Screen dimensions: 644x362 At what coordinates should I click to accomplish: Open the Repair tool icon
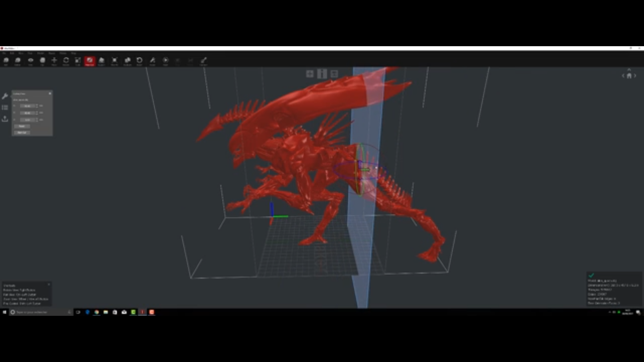tap(152, 61)
